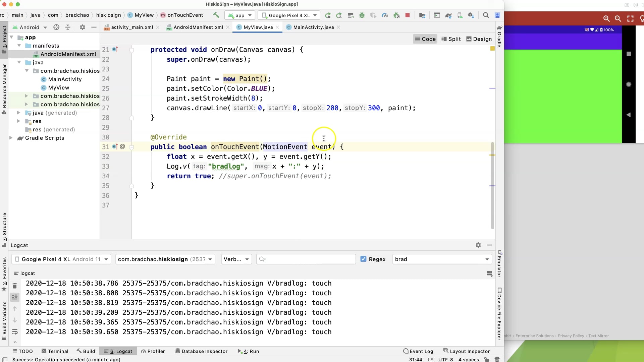Viewport: 644px width, 362px height.
Task: Open the Event Log panel
Action: tap(418, 351)
